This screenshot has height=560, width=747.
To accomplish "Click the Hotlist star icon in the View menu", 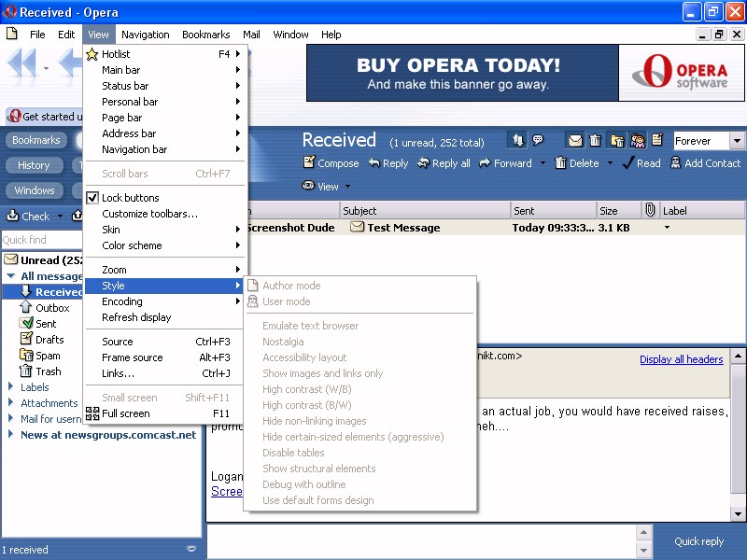I will pos(92,54).
